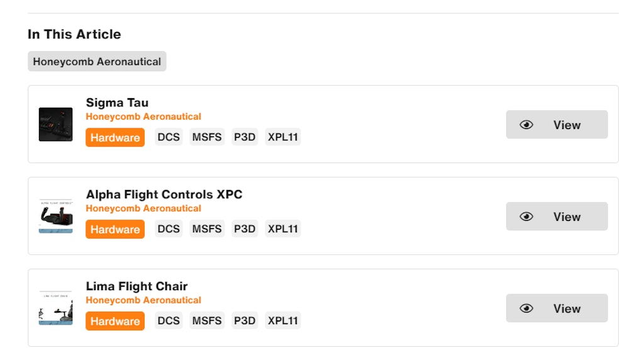This screenshot has height=355, width=644.
Task: Click the Hardware badge under Sigma Tau
Action: (115, 137)
